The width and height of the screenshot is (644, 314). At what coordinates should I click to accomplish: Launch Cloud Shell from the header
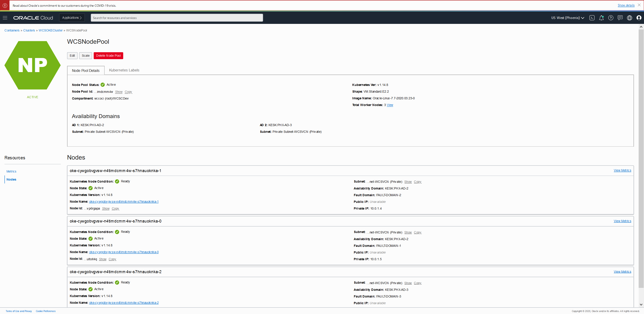tap(592, 18)
